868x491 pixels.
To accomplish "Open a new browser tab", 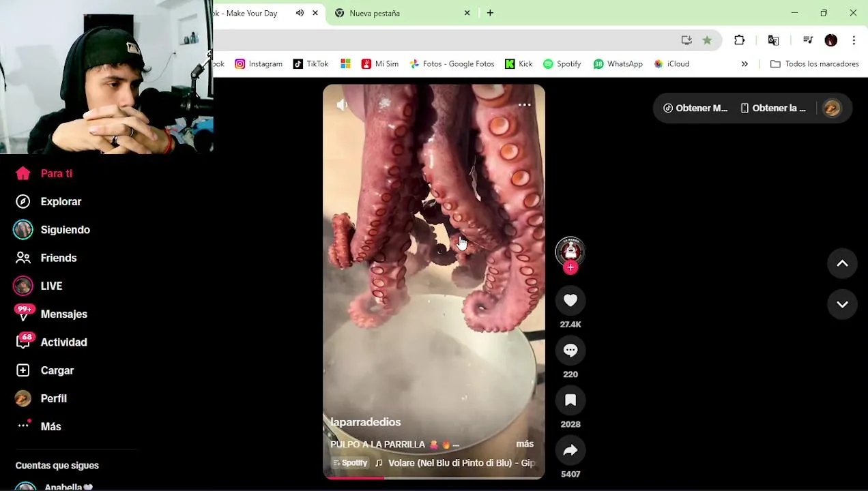I will click(490, 13).
